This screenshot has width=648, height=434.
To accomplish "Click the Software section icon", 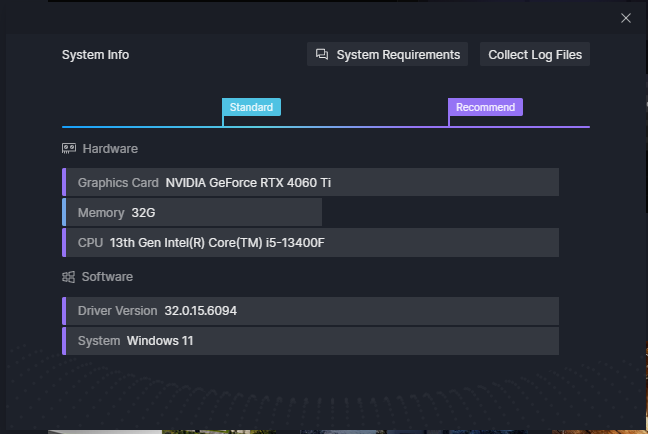I will tap(69, 277).
